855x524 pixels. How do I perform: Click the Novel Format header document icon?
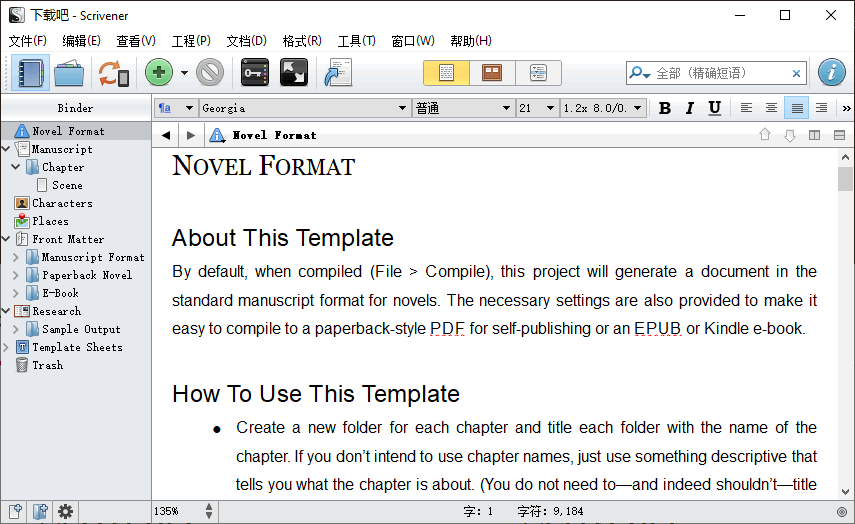point(217,135)
